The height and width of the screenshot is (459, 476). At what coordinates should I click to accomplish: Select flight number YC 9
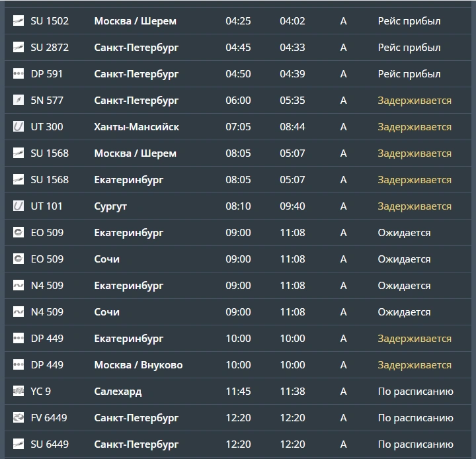[x=41, y=391]
